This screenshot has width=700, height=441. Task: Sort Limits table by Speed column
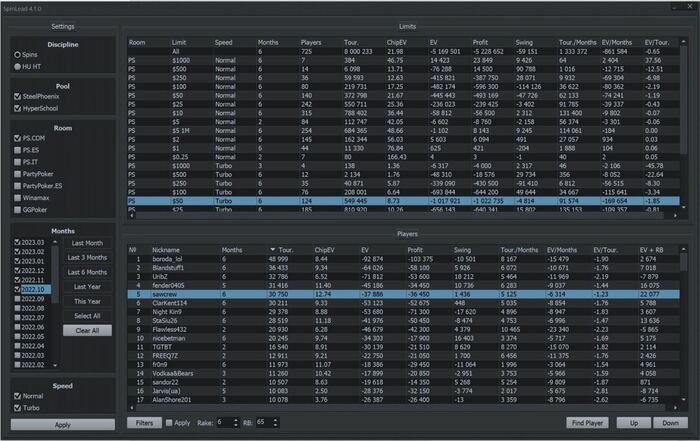point(223,42)
